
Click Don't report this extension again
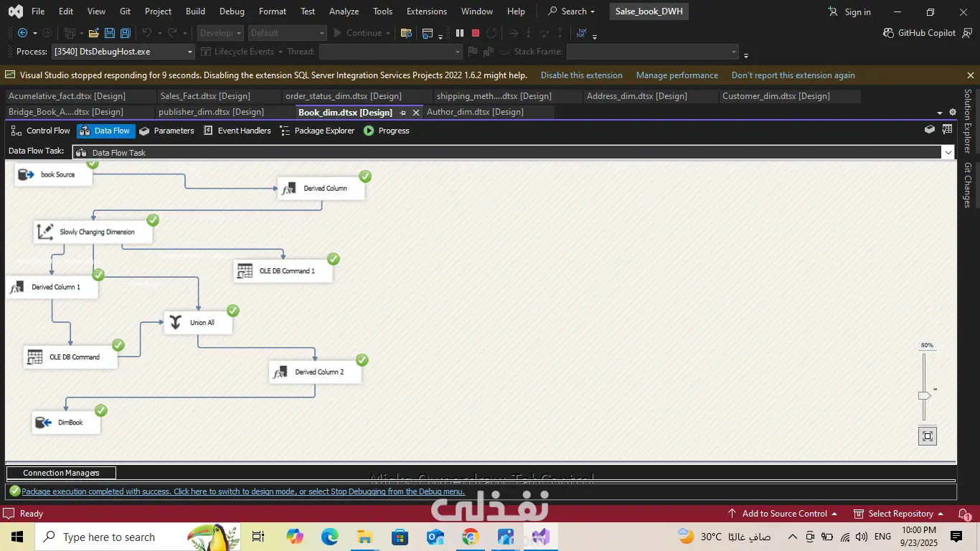tap(793, 75)
